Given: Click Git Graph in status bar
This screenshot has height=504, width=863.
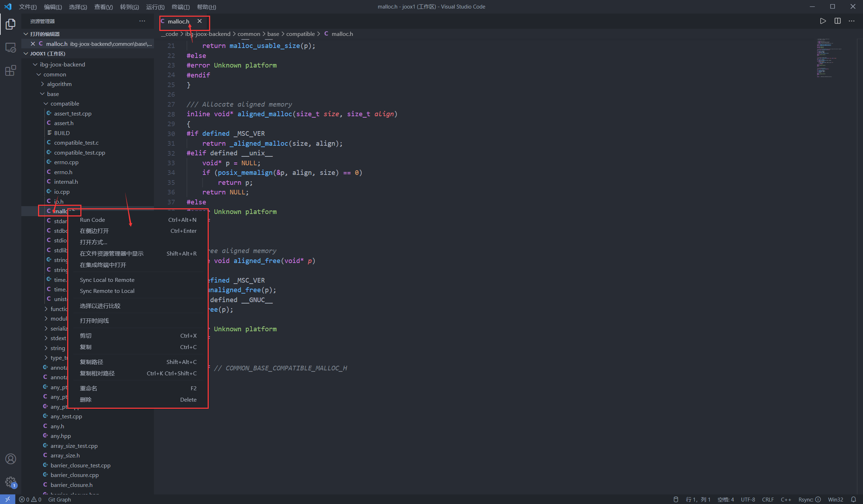Looking at the screenshot, I should [59, 499].
